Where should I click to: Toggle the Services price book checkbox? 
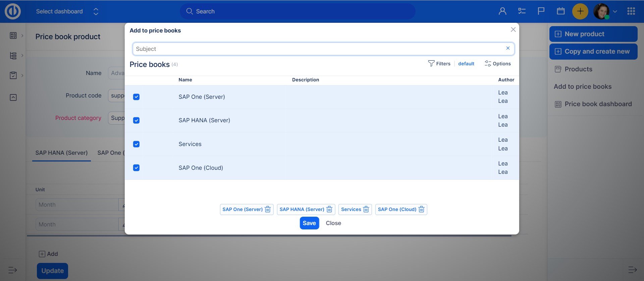point(136,144)
